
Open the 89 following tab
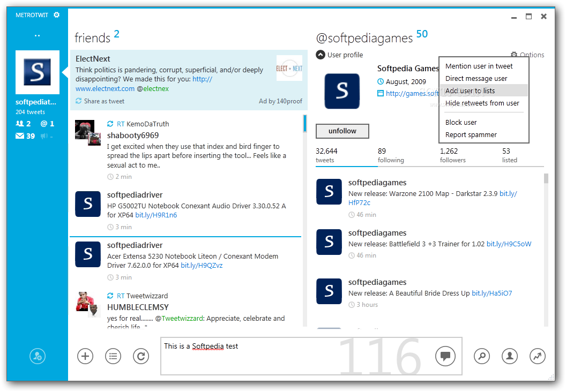coord(391,155)
